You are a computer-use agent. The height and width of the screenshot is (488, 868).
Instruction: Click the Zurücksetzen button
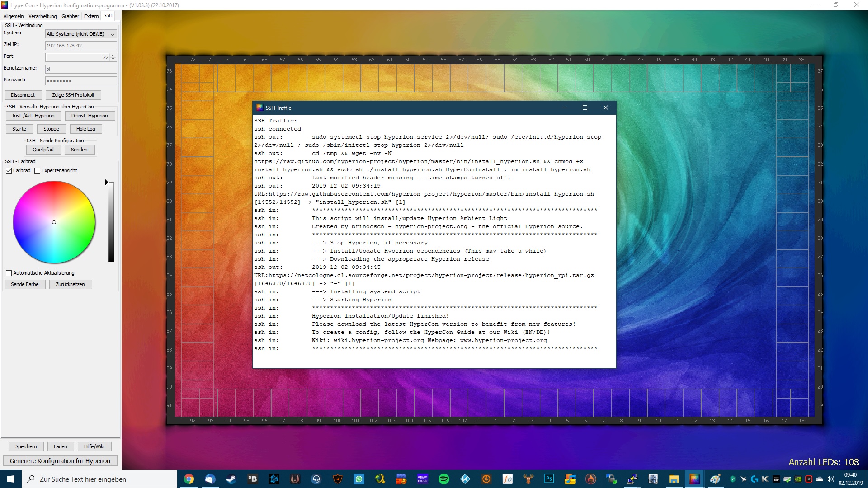70,284
